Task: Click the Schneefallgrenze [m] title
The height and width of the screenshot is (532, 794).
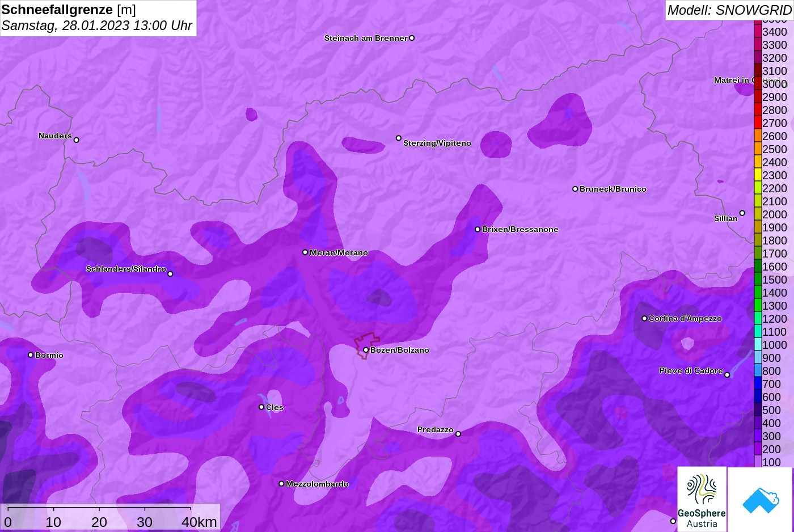Action: pos(69,10)
